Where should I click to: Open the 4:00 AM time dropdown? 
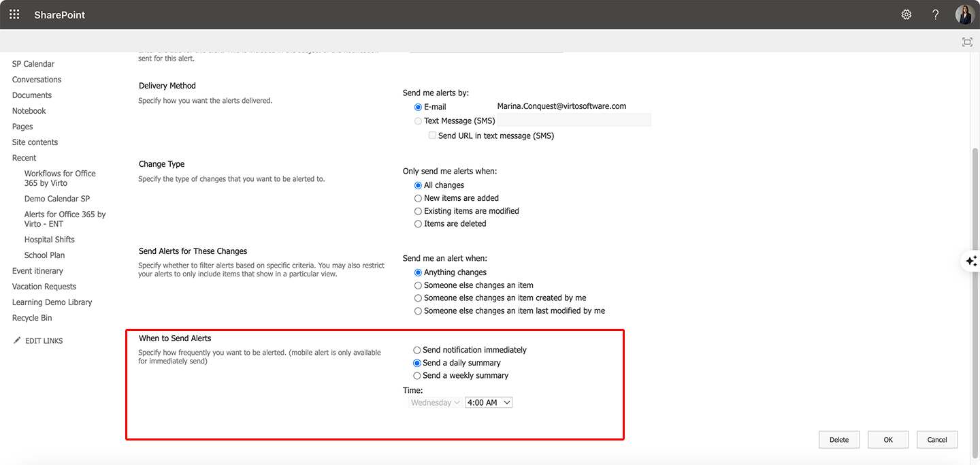(x=488, y=402)
